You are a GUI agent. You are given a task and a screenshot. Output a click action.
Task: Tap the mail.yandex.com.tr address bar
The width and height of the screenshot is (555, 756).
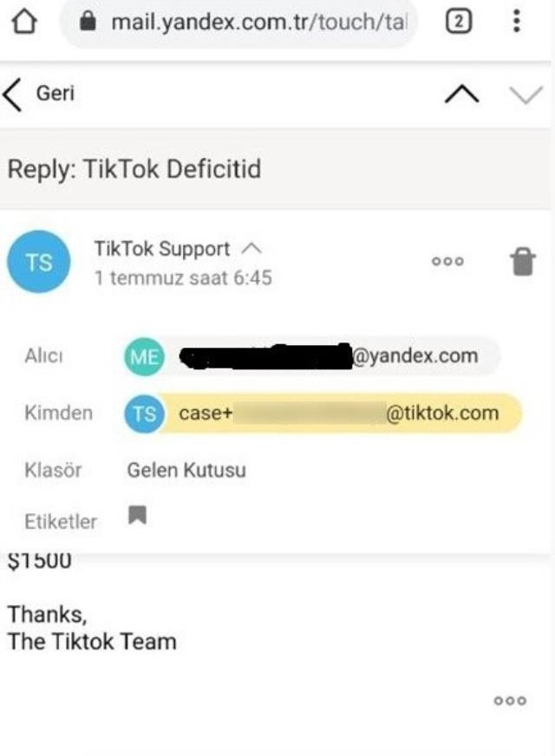[x=238, y=23]
